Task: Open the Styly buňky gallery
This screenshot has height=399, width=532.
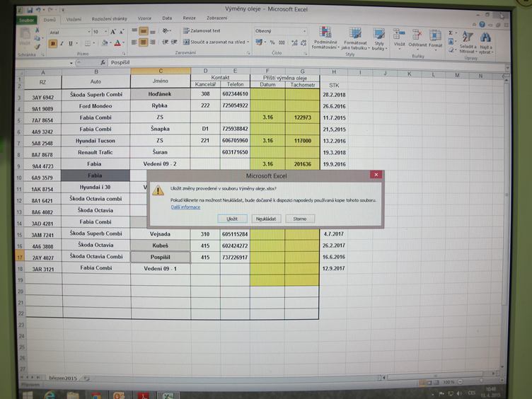Action: (379, 40)
